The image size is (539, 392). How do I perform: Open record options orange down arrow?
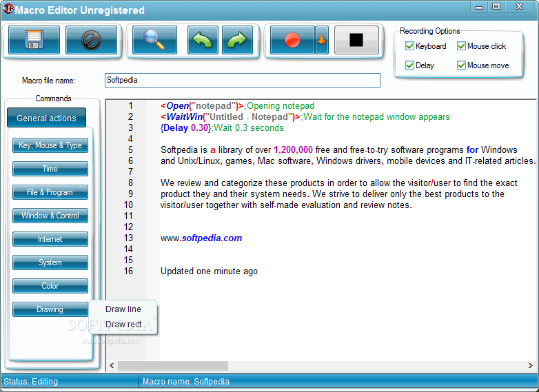pos(322,40)
